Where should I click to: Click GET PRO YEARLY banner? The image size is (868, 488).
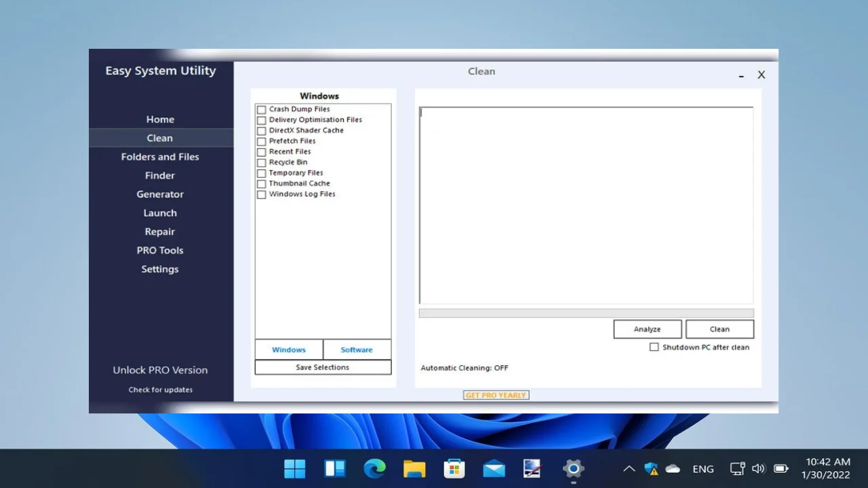point(496,395)
